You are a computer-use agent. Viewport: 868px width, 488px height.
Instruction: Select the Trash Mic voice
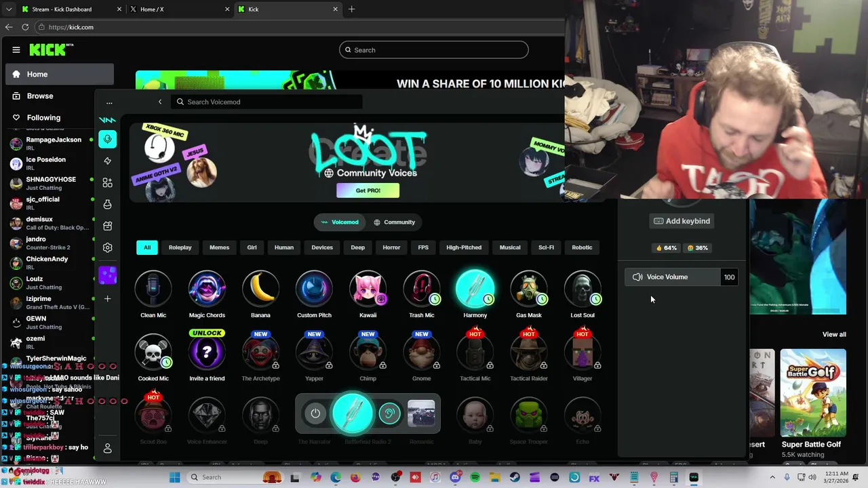pyautogui.click(x=421, y=289)
